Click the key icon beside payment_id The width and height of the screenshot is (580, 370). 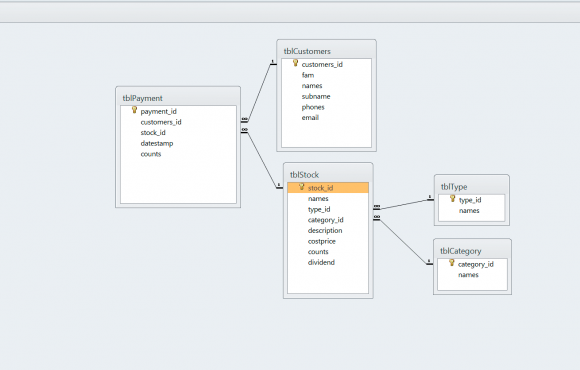tap(135, 110)
